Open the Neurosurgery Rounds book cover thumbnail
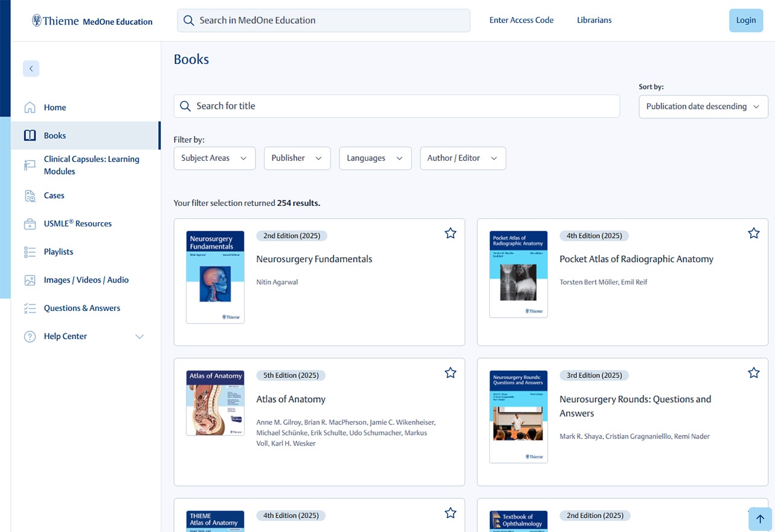The image size is (775, 532). click(518, 417)
